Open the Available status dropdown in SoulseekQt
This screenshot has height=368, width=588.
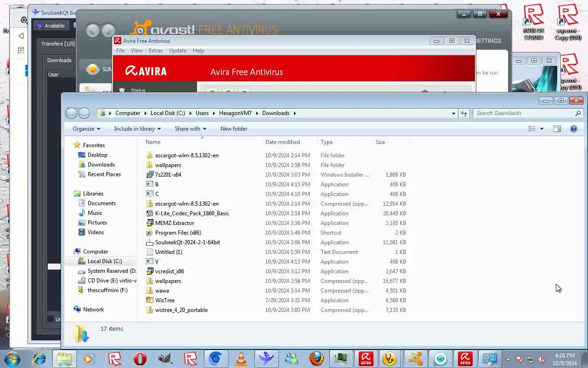[51, 26]
